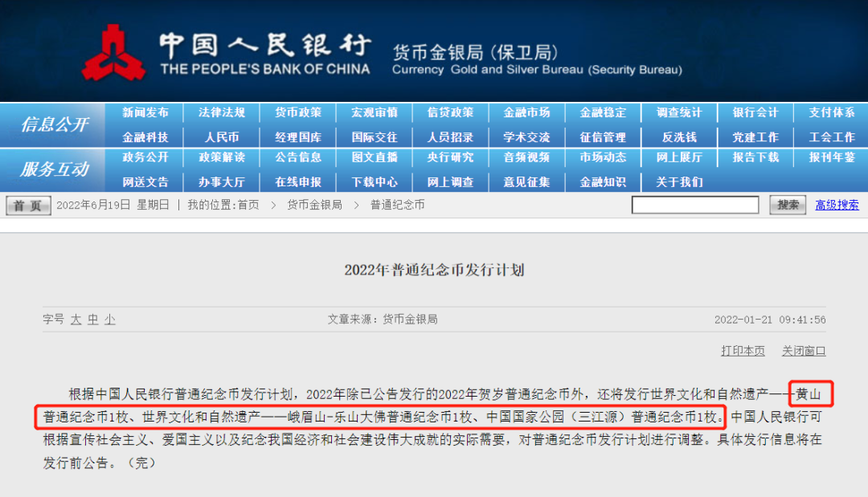The height and width of the screenshot is (497, 868).
Task: Go to 党建工作 section
Action: tap(755, 137)
